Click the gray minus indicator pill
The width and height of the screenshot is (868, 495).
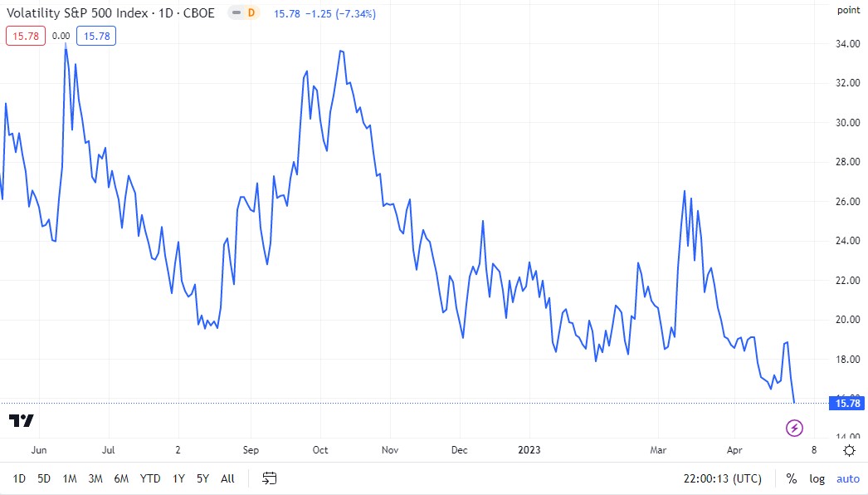237,12
